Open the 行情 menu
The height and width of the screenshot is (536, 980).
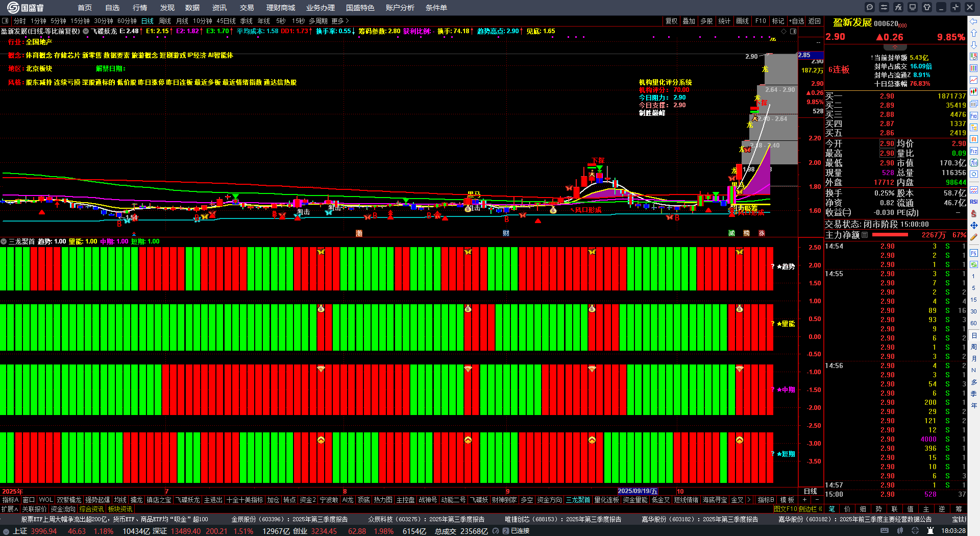point(140,8)
